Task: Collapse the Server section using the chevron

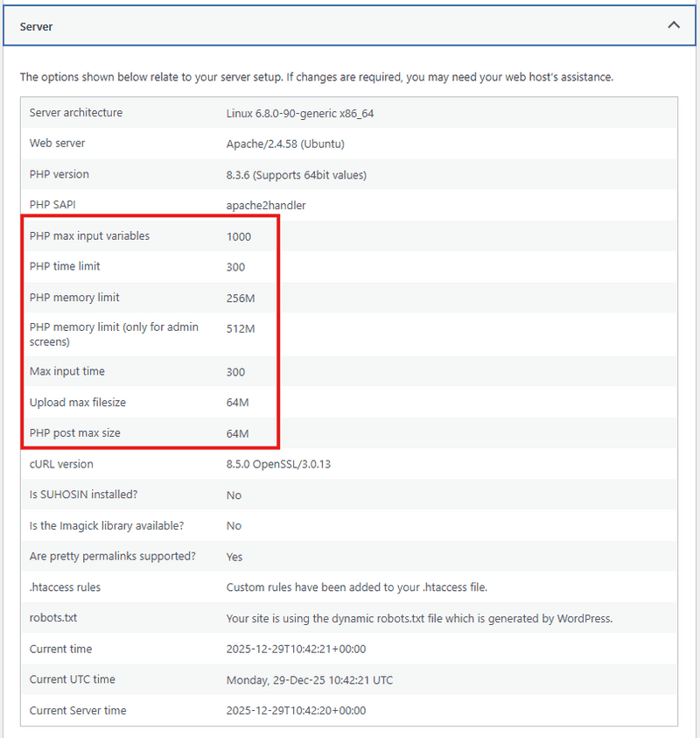Action: [x=674, y=25]
